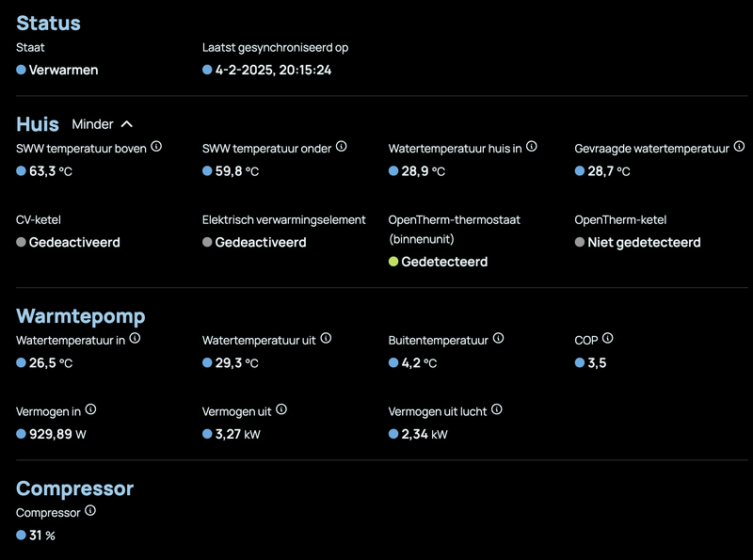
Task: Click the Compressor info icon
Action: 90,511
